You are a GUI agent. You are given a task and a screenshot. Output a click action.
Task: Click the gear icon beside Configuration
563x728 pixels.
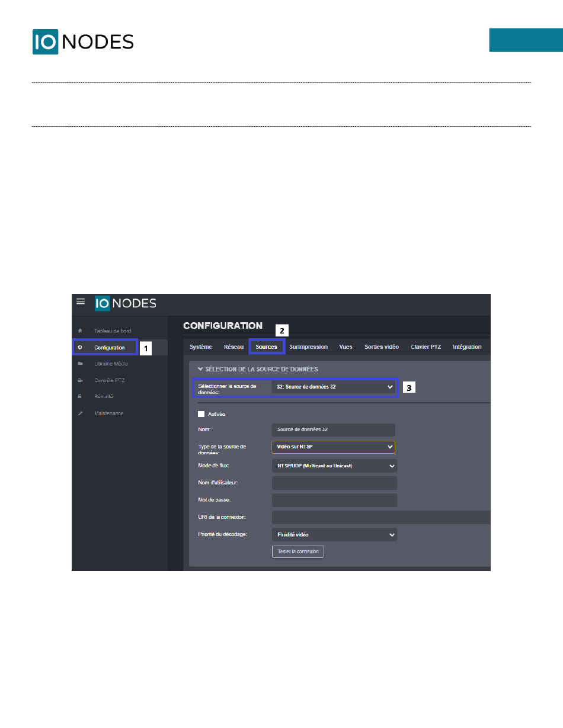(x=79, y=348)
